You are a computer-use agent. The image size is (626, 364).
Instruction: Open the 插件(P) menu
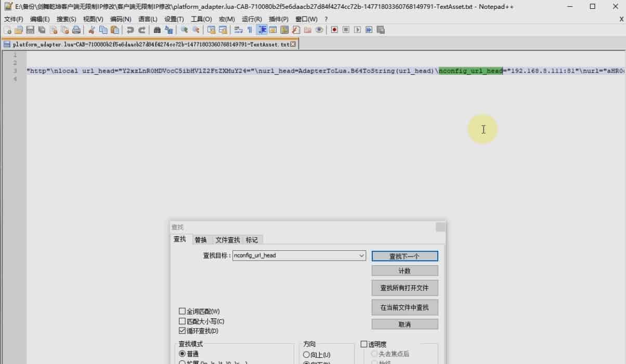[x=279, y=19]
